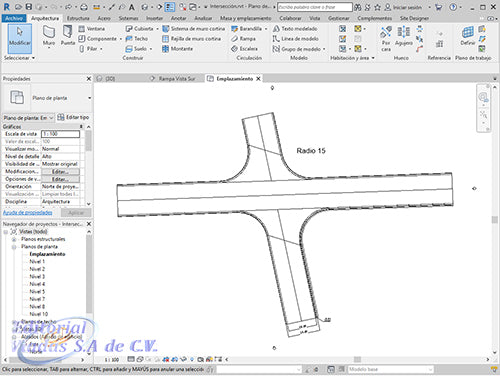
Task: Switch to the Estructura ribbon tab
Action: [x=78, y=18]
